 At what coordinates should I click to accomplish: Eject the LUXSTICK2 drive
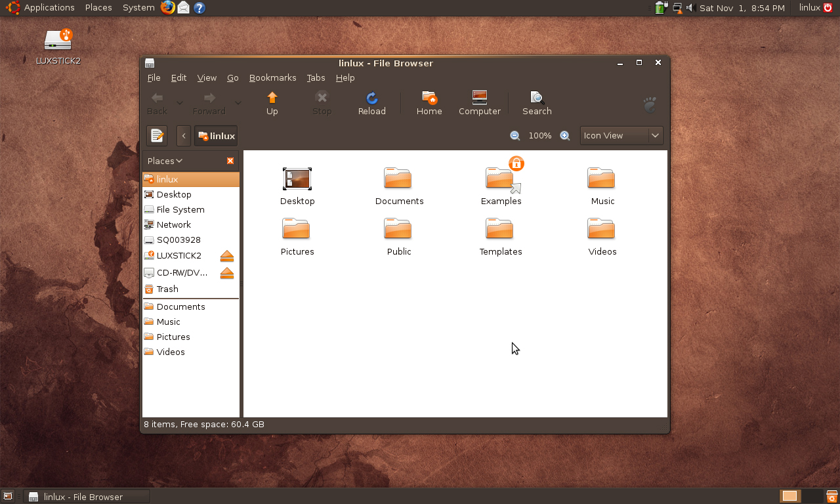[x=227, y=256]
